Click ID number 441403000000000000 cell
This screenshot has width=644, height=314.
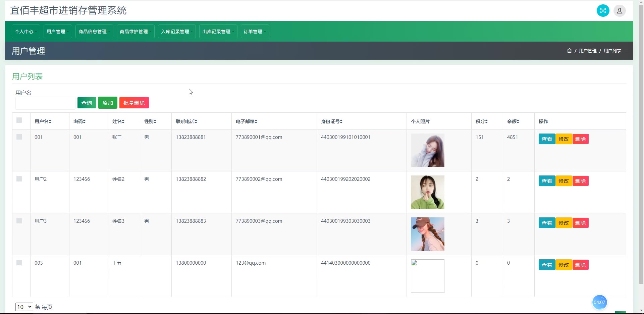coord(346,263)
